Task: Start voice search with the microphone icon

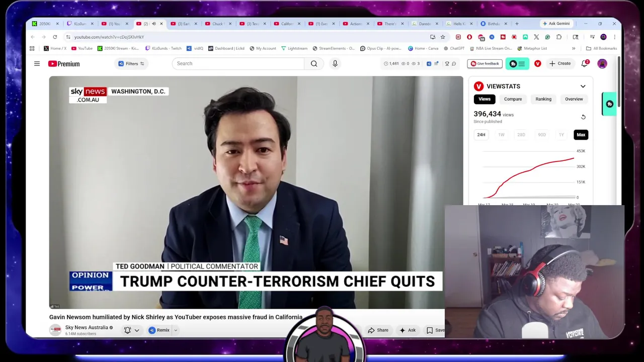Action: click(x=335, y=63)
